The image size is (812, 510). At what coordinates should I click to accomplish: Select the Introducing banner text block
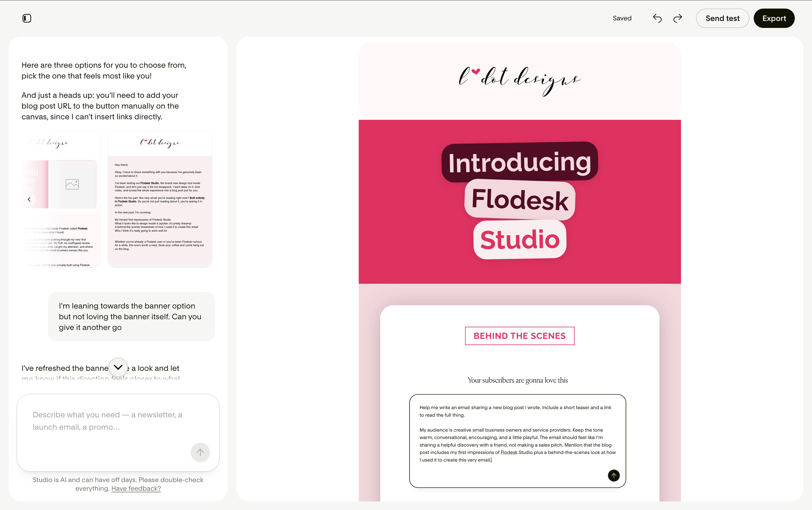[x=519, y=162]
